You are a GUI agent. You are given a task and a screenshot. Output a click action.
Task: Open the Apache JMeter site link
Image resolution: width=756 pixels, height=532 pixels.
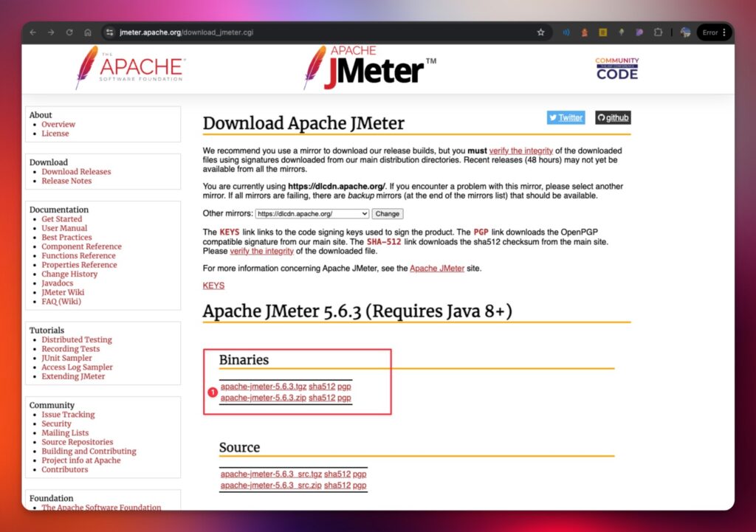(437, 269)
